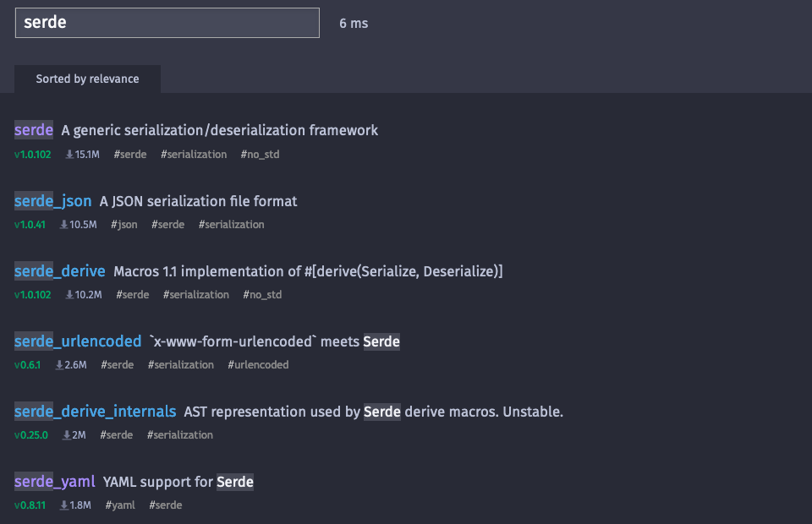
Task: Open the serde_derive crate link
Action: coord(59,271)
